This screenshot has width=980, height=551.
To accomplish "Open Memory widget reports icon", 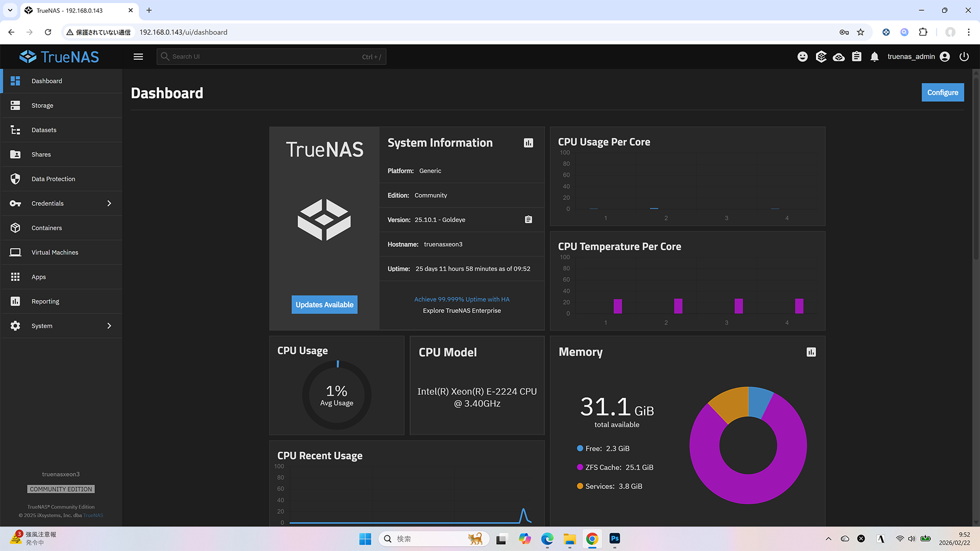I will (811, 352).
